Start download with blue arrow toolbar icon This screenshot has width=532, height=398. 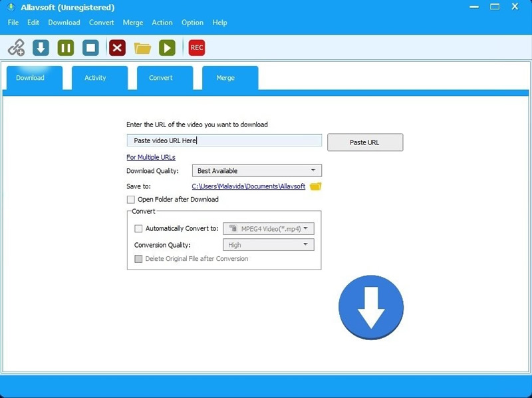point(41,47)
